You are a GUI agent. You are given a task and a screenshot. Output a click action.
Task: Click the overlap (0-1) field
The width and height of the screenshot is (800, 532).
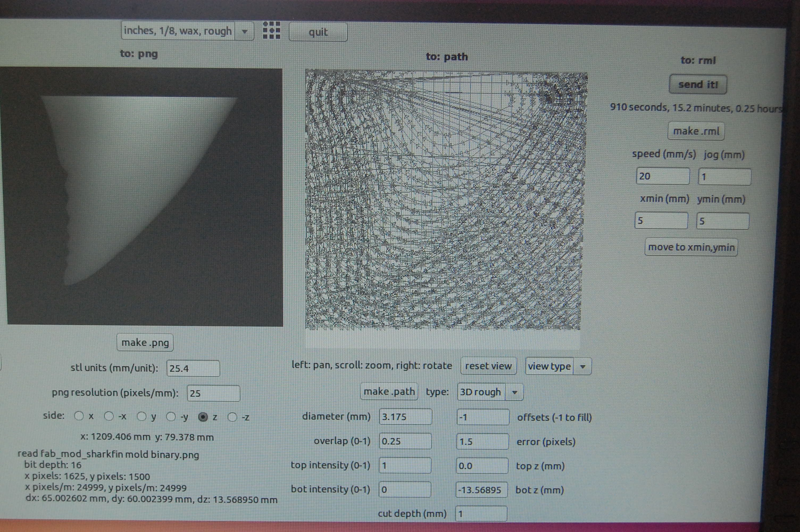coord(405,441)
